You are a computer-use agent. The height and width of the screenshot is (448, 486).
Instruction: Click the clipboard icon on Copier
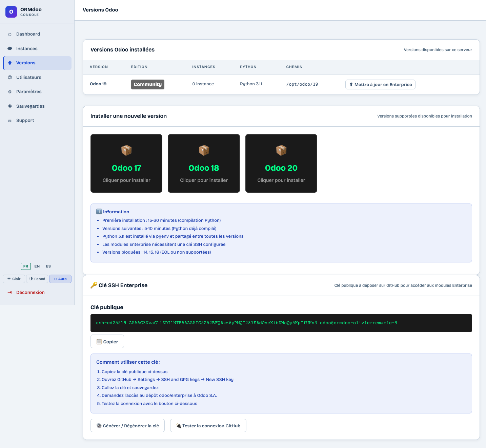click(99, 342)
